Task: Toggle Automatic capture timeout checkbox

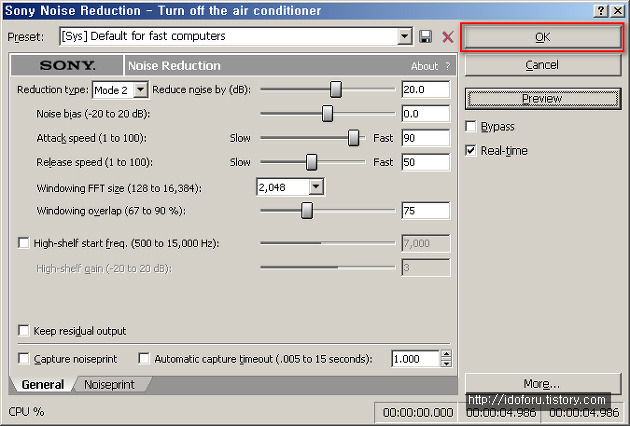Action: (x=144, y=358)
